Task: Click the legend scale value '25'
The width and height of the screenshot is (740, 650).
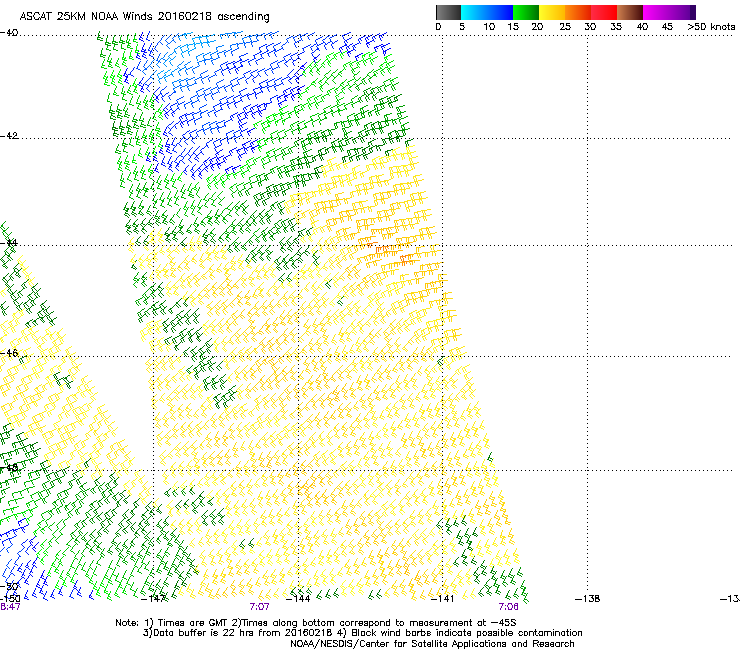Action: click(x=565, y=27)
